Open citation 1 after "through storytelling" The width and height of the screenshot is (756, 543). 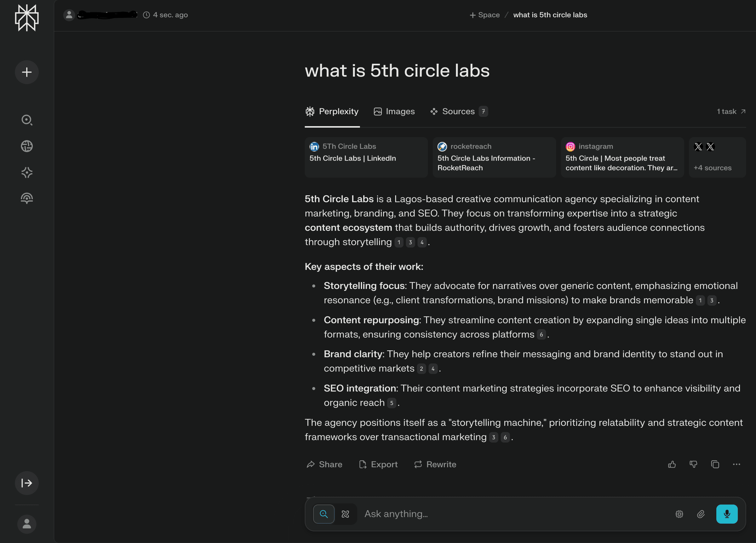(x=399, y=242)
